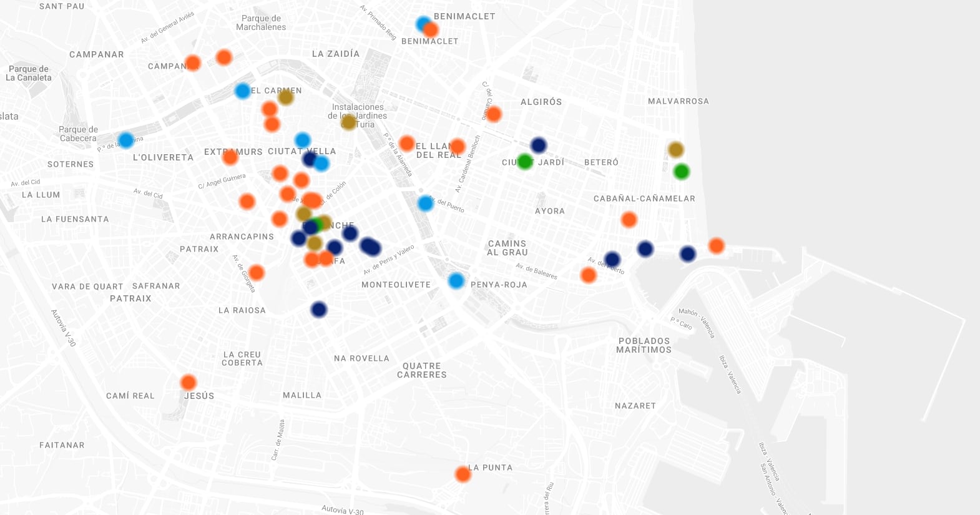The height and width of the screenshot is (515, 980).
Task: Open the light blue marker above Ciutat Vella label
Action: (302, 140)
